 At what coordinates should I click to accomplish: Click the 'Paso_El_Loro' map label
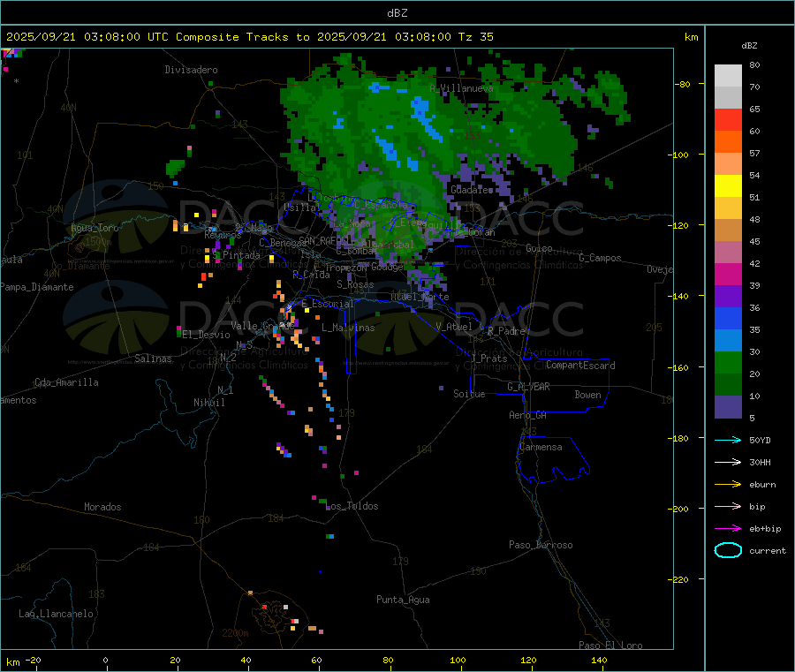click(x=610, y=646)
